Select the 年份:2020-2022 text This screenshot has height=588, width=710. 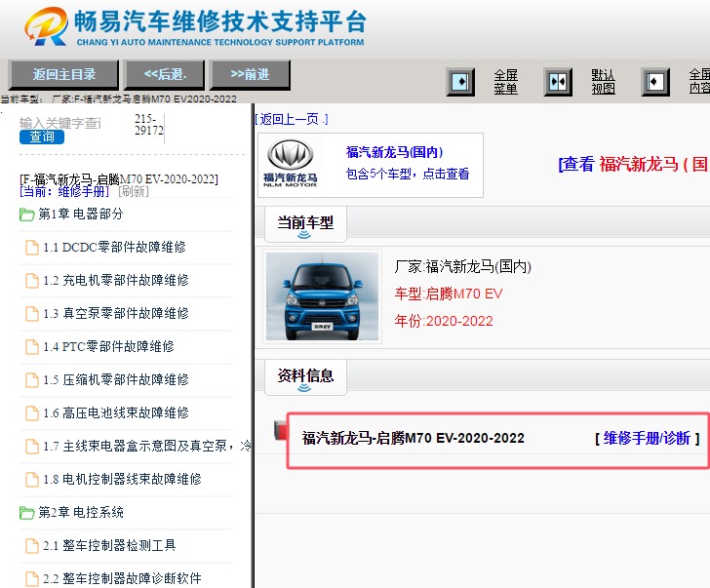tap(444, 321)
